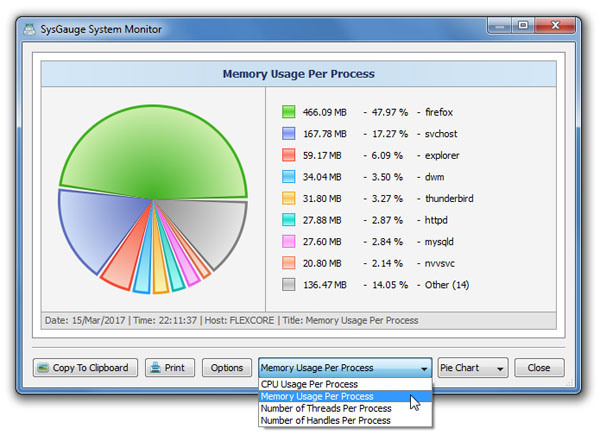The image size is (600, 435).
Task: Click the 17.27 % percentage
Action: [x=390, y=134]
